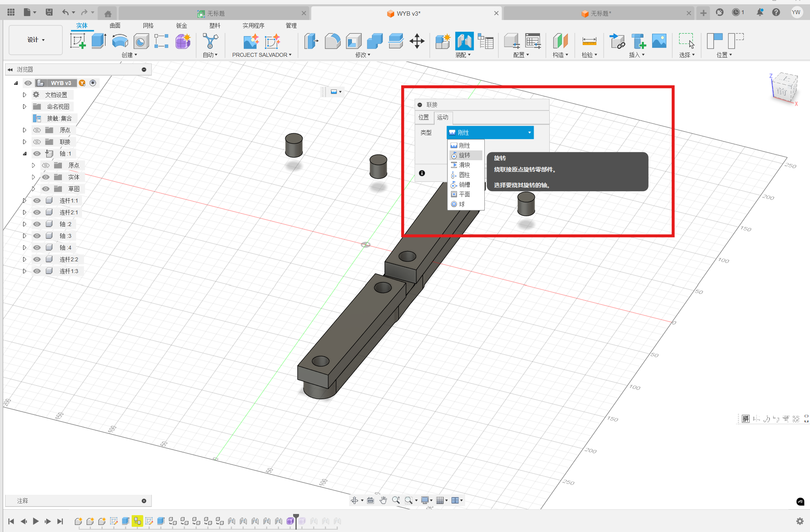Screen dimensions: 810x532
Task: Click the active Joint tool icon
Action: 464,41
